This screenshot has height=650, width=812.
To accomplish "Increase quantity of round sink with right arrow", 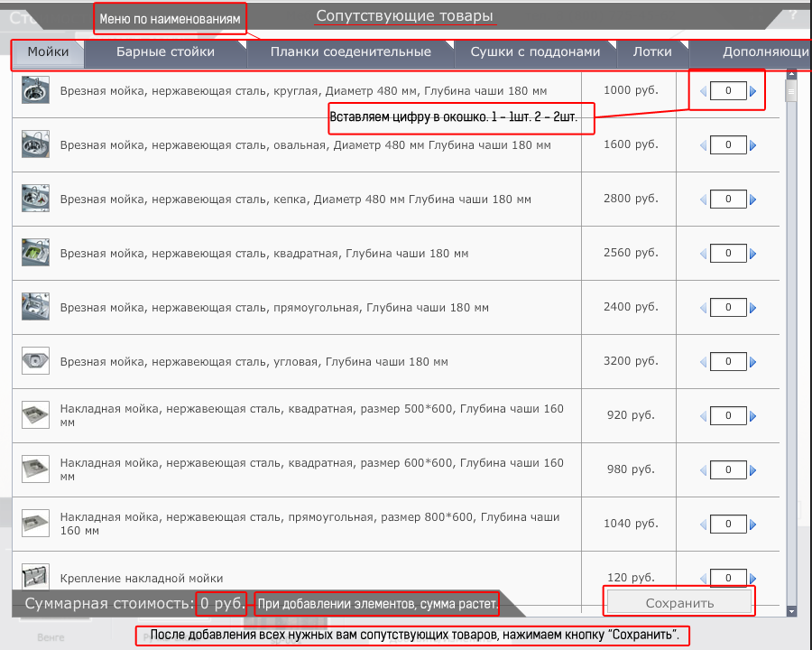I will pos(753,91).
